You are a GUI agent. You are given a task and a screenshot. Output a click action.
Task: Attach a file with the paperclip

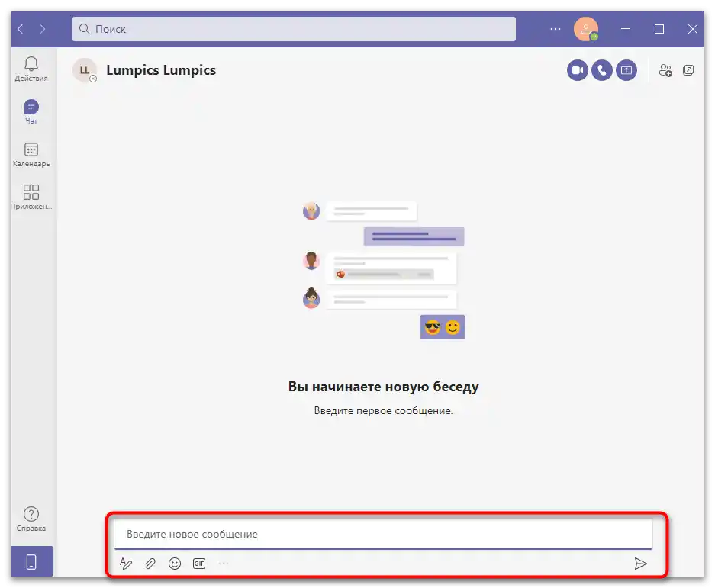[x=150, y=564]
